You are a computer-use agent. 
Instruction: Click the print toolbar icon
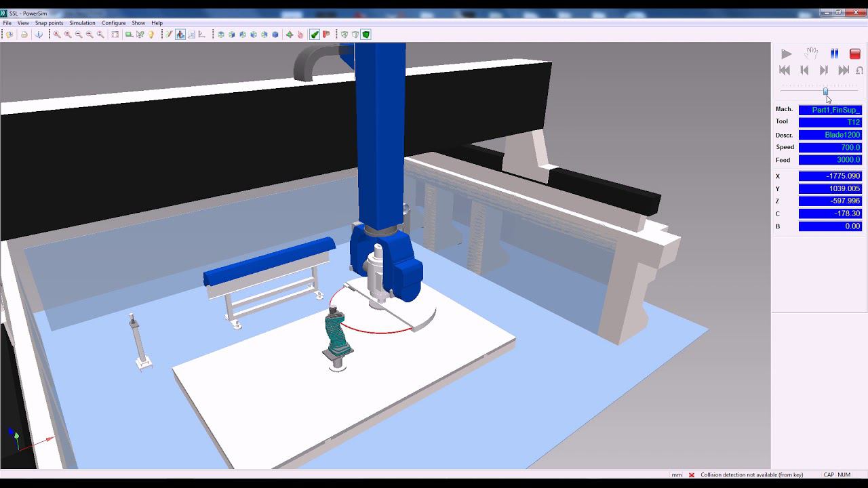[x=24, y=35]
